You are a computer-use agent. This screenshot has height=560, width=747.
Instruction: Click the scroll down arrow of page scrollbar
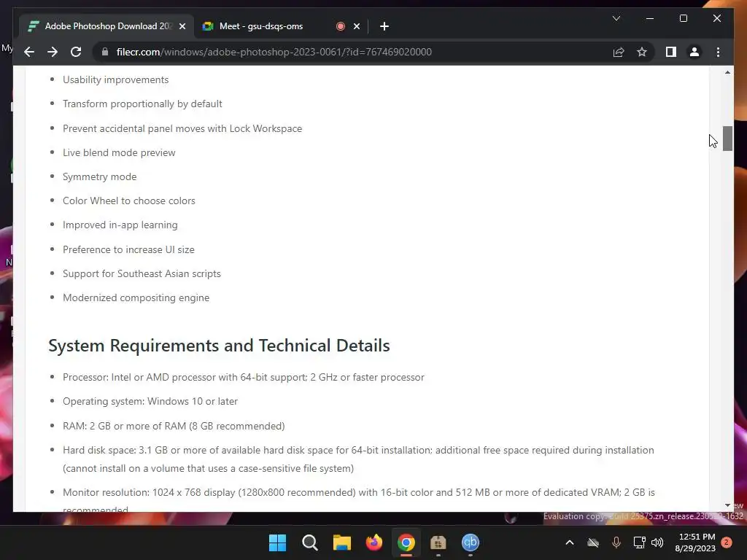click(727, 505)
